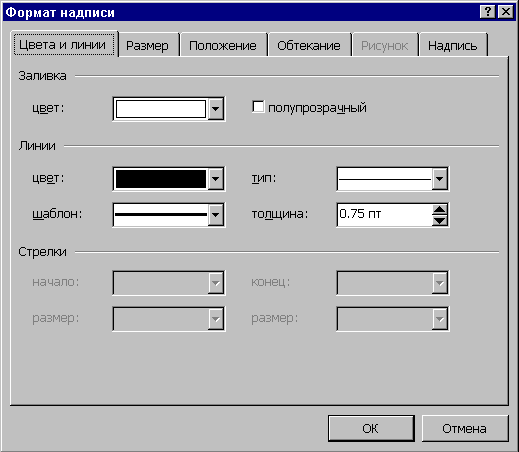This screenshot has width=519, height=452.
Task: Select the Обтекание tab
Action: (x=309, y=45)
